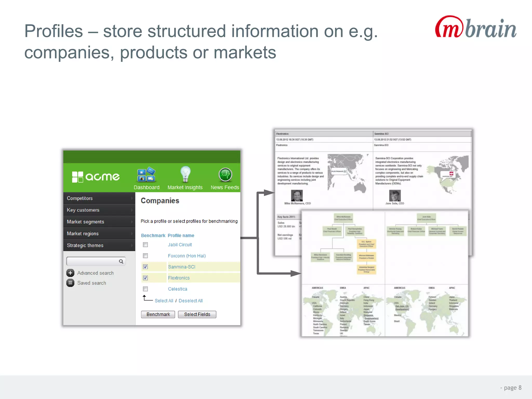Click the Select All link
Screen dimensions: 532x399
pyautogui.click(x=164, y=301)
